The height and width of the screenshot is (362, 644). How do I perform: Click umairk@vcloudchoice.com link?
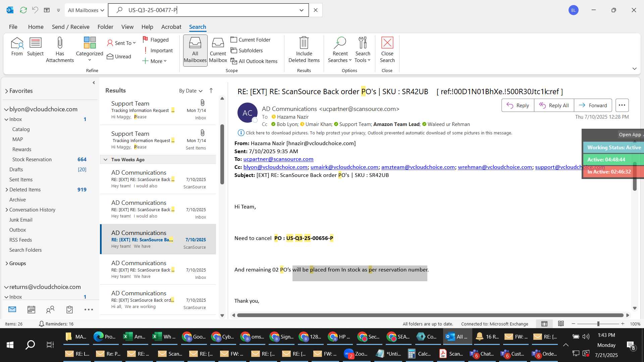(x=344, y=167)
